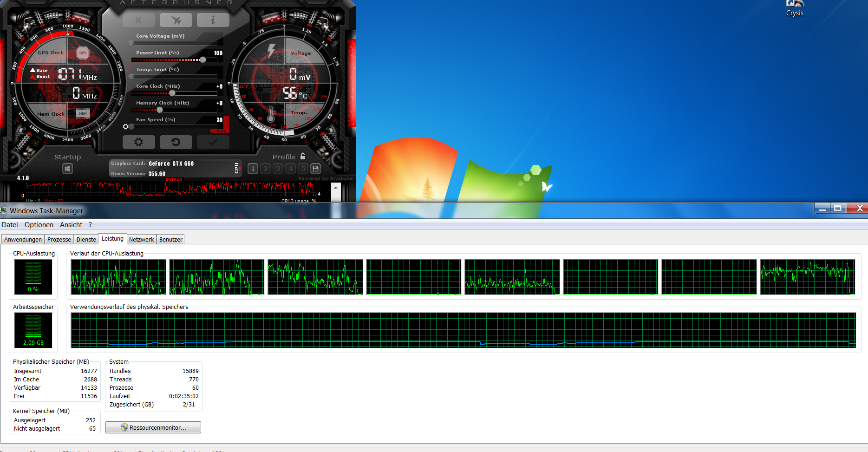Click the Memory Clock slider handle
This screenshot has height=452, width=868.
click(160, 110)
